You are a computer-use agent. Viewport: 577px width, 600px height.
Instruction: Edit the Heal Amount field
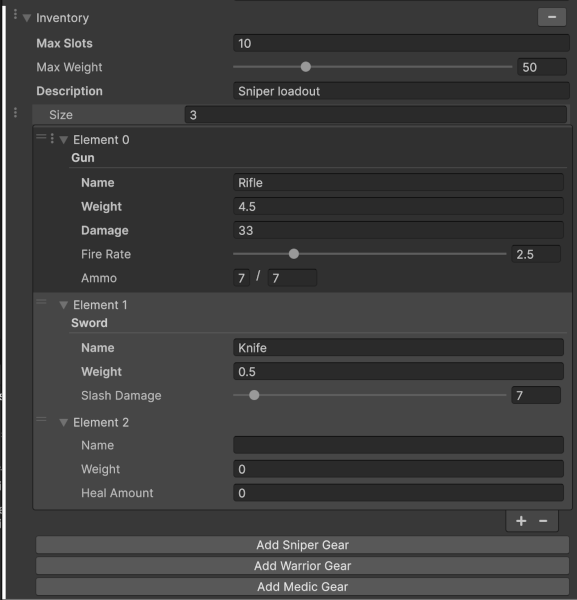[x=398, y=493]
